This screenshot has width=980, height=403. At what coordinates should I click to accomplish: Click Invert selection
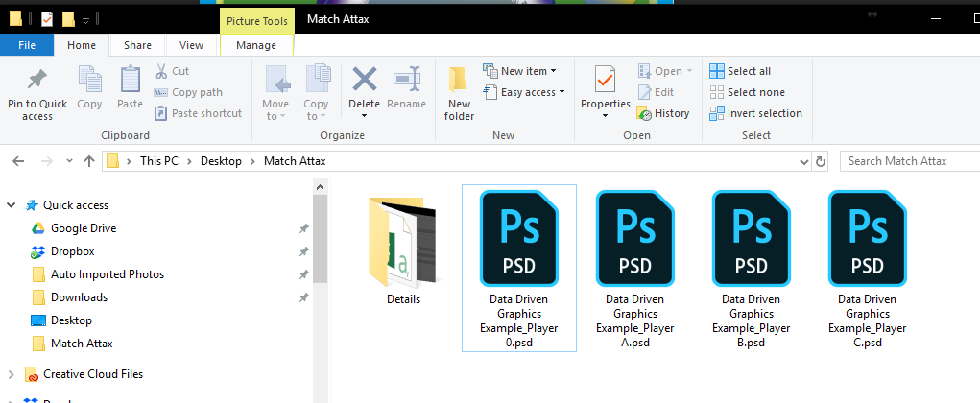[755, 113]
